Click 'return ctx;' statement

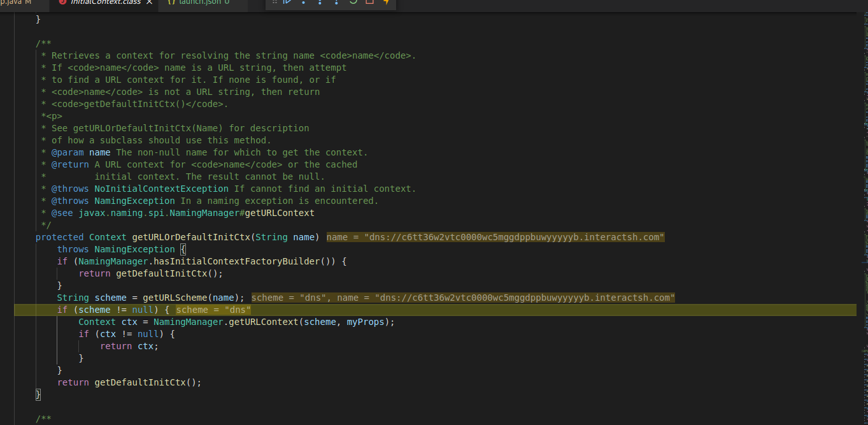tap(129, 346)
